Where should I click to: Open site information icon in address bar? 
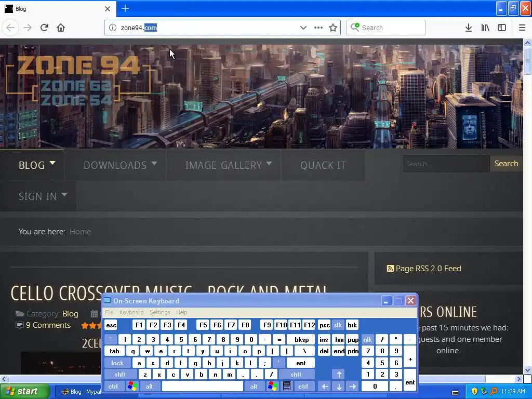[112, 28]
